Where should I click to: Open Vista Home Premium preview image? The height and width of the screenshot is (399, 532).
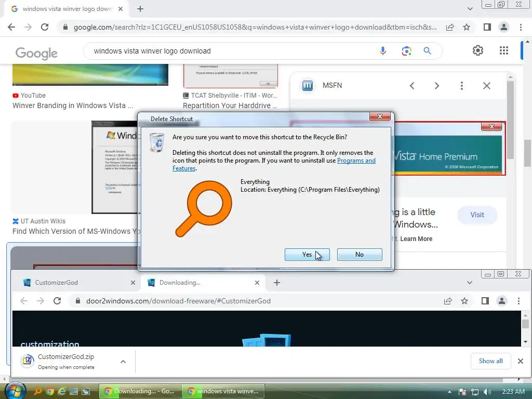(x=449, y=149)
